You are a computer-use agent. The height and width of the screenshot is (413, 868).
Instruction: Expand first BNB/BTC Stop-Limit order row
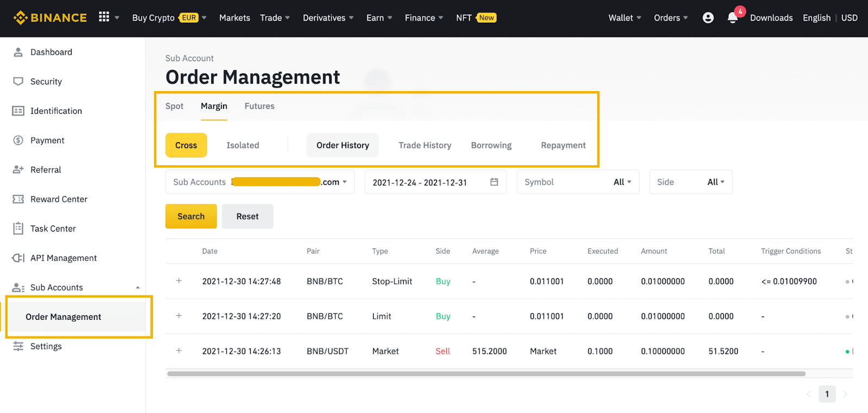coord(179,281)
